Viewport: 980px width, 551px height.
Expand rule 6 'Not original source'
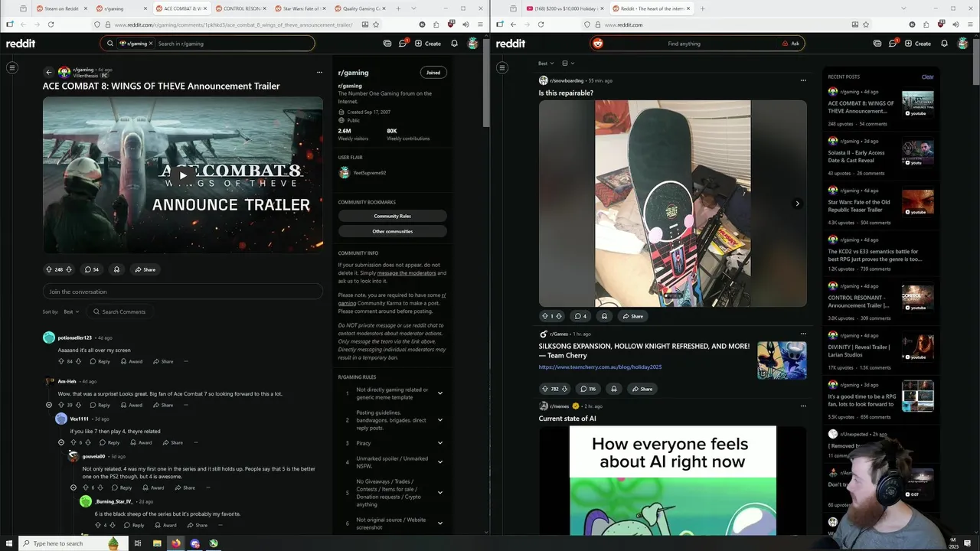click(x=439, y=523)
